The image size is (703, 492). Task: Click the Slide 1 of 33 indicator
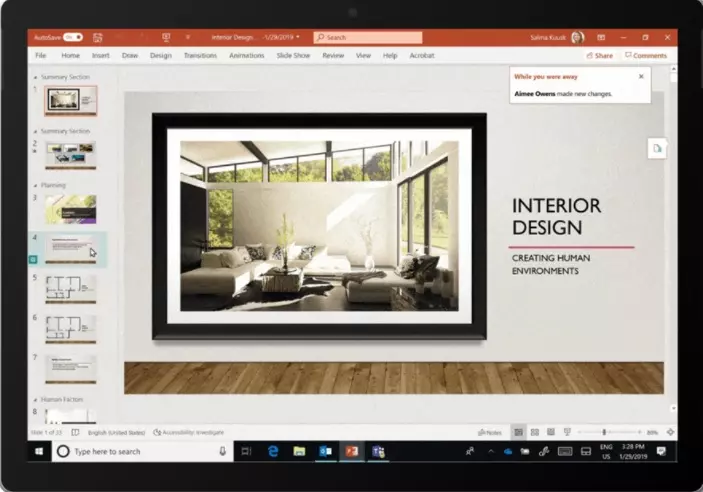46,432
